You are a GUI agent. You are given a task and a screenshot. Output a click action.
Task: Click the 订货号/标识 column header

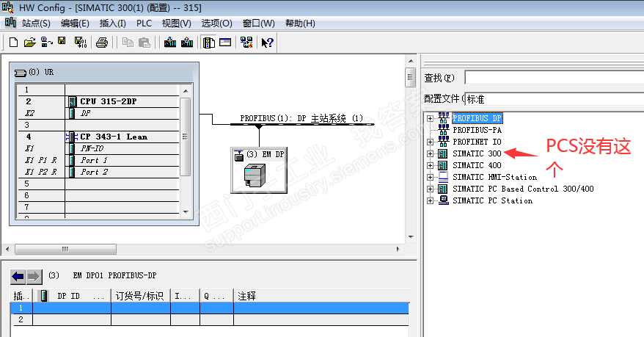pos(141,296)
